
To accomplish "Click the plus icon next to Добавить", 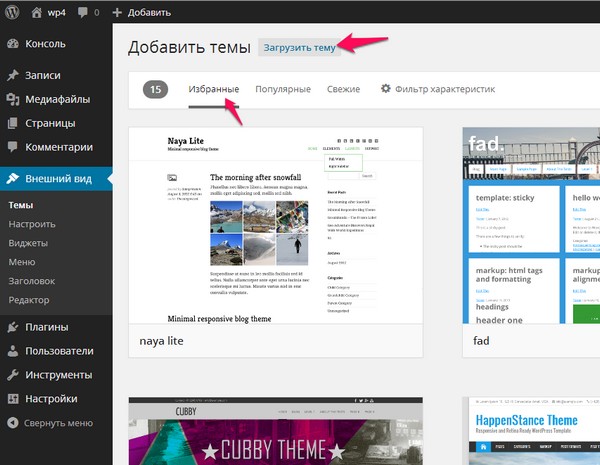I will pyautogui.click(x=117, y=13).
